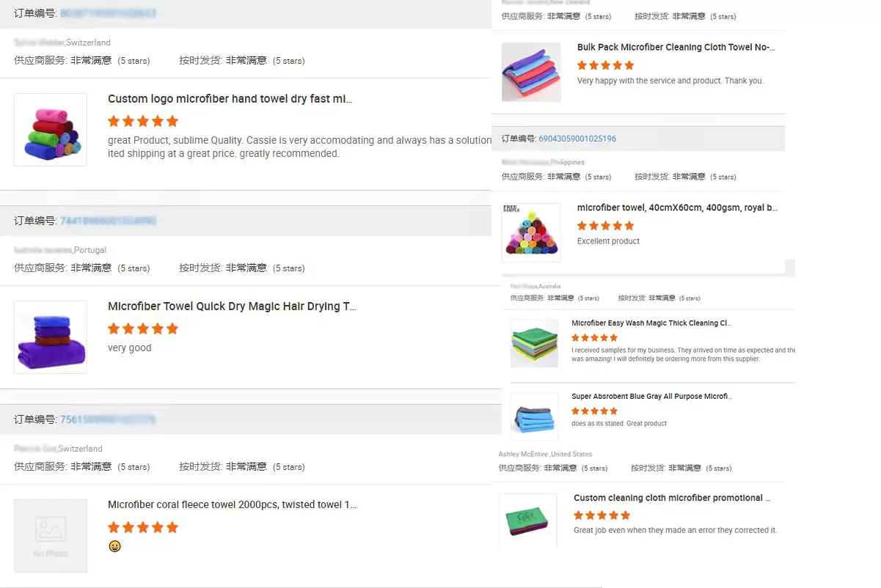Open Microfiber Easy Wash Magic Thick Cleaning title
The width and height of the screenshot is (881, 588).
tap(651, 323)
